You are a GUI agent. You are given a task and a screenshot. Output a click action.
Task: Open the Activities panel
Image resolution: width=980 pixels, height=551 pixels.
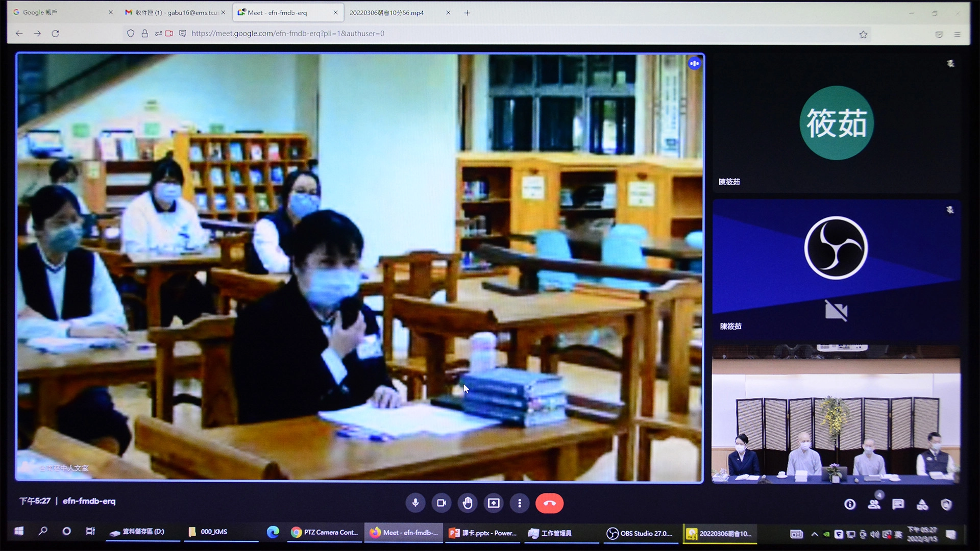922,505
